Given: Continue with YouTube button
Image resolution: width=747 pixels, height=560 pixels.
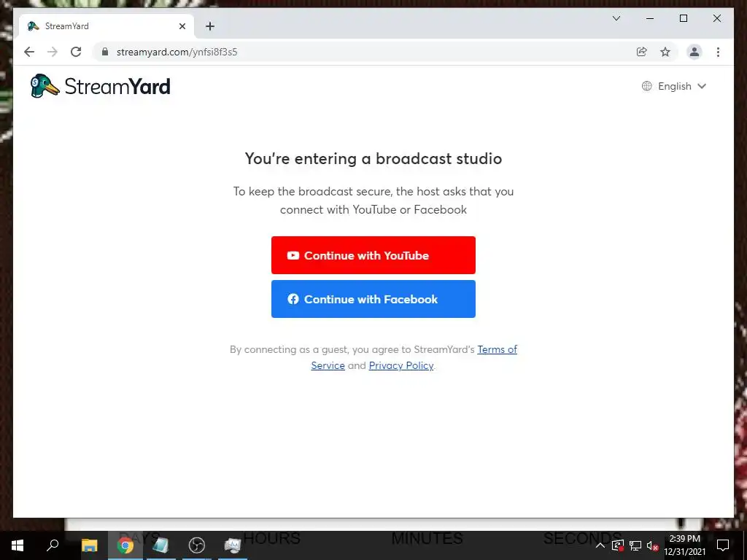Looking at the screenshot, I should point(373,255).
